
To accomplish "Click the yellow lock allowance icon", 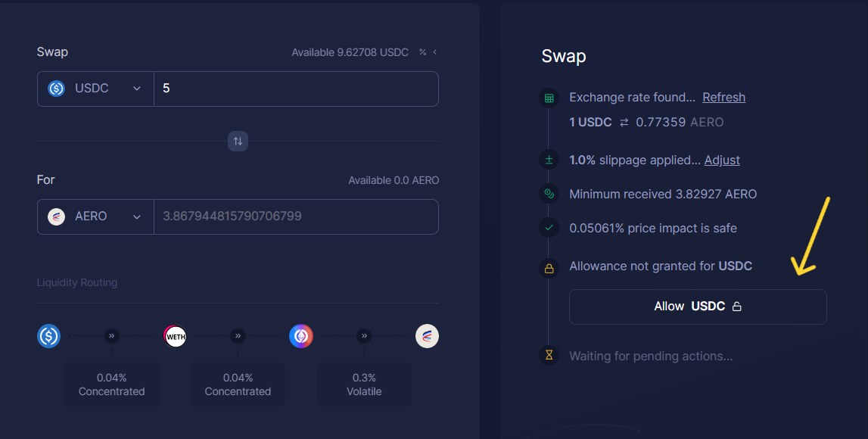I will [x=549, y=266].
